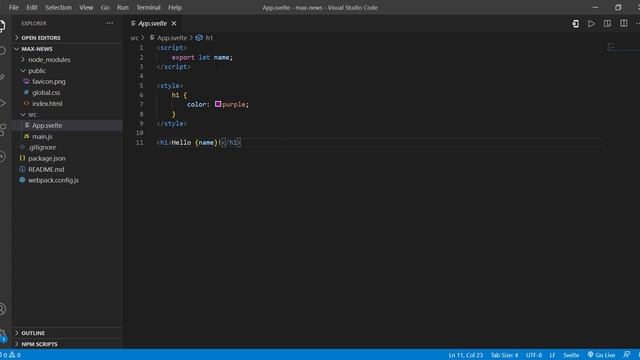Image resolution: width=640 pixels, height=360 pixels.
Task: Click Ln 11, Col 23 in status bar
Action: (x=465, y=355)
